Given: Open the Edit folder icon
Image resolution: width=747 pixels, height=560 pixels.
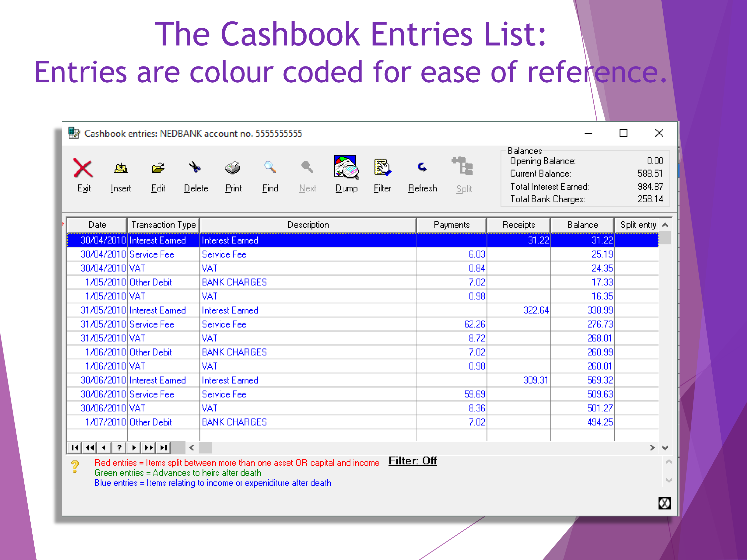Looking at the screenshot, I should coord(158,168).
